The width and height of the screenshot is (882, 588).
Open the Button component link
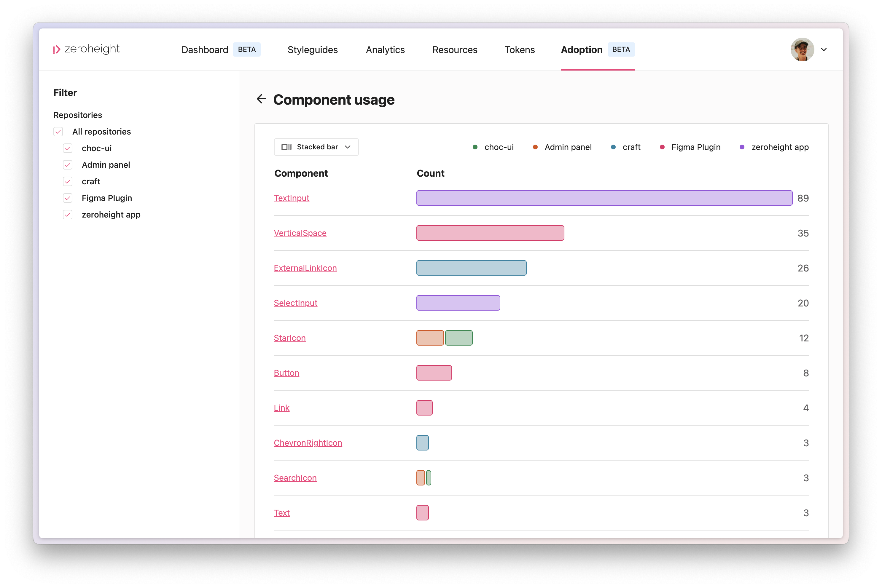click(286, 373)
